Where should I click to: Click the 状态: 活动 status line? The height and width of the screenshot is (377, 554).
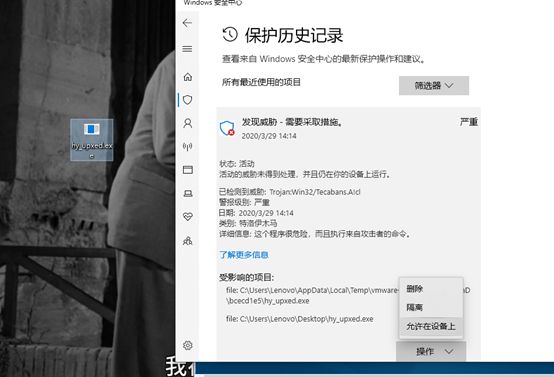point(237,164)
